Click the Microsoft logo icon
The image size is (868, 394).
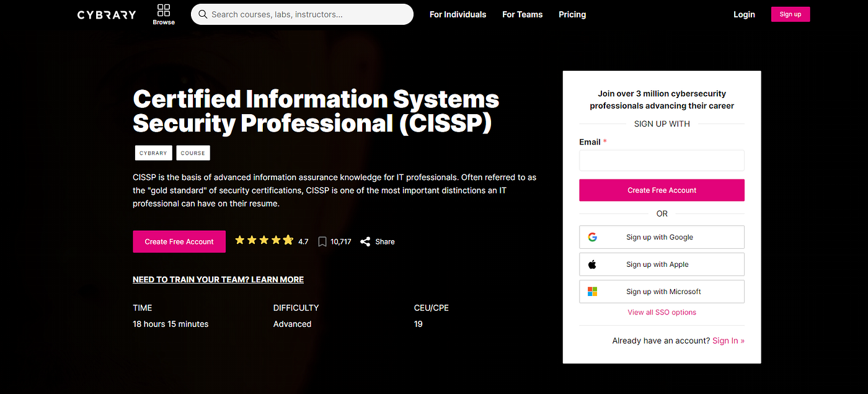pos(592,292)
